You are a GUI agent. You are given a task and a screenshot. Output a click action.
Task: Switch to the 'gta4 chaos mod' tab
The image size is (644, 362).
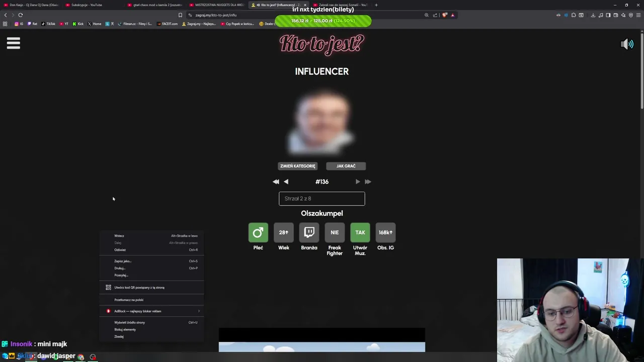[155, 5]
